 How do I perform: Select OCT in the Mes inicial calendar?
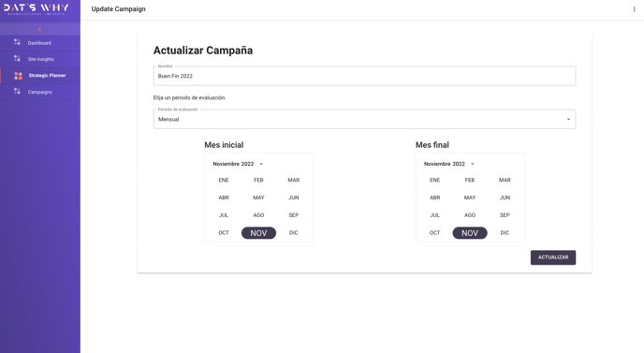(224, 233)
